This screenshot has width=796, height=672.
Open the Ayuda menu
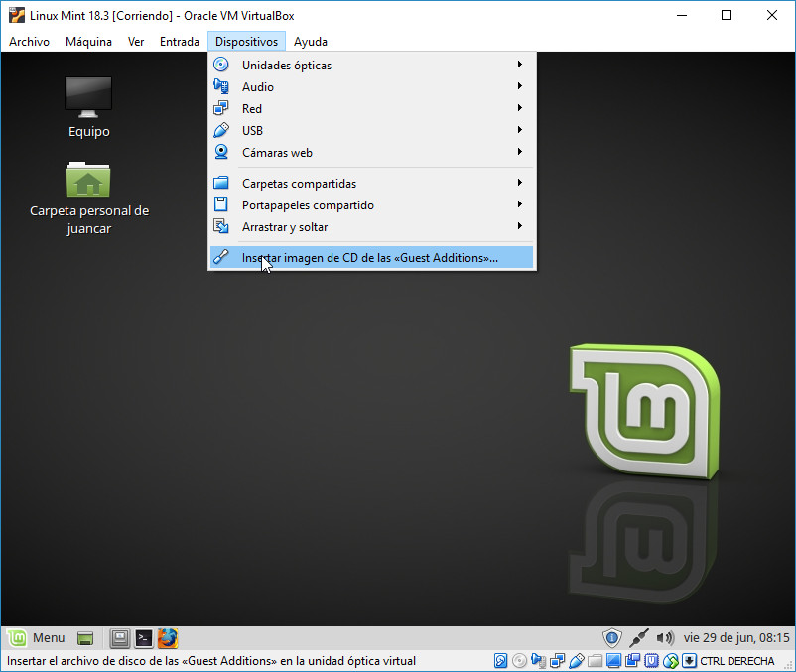[x=311, y=42]
